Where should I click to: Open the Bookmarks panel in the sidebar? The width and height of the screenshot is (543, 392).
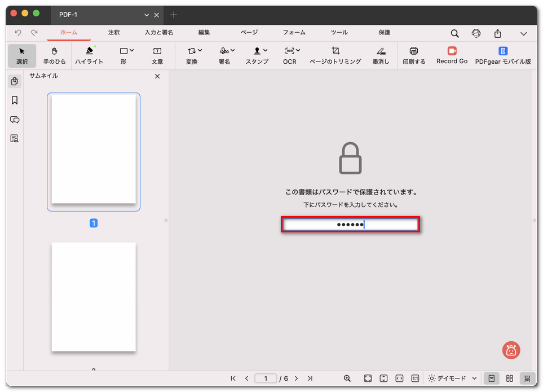tap(15, 100)
